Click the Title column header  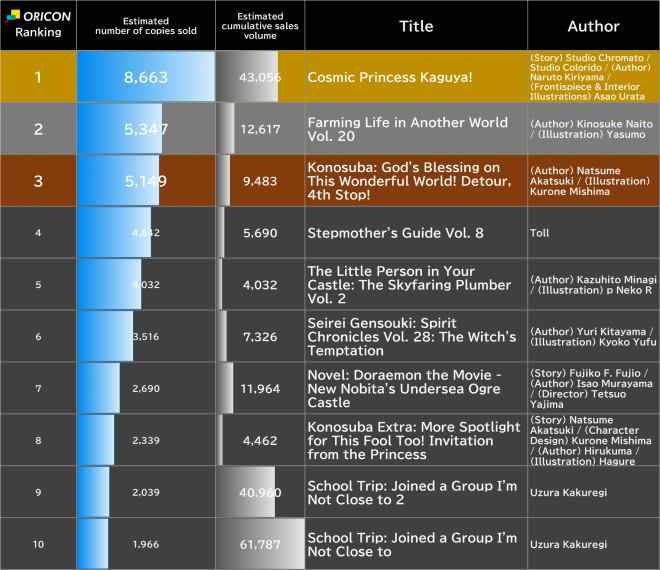point(416,25)
